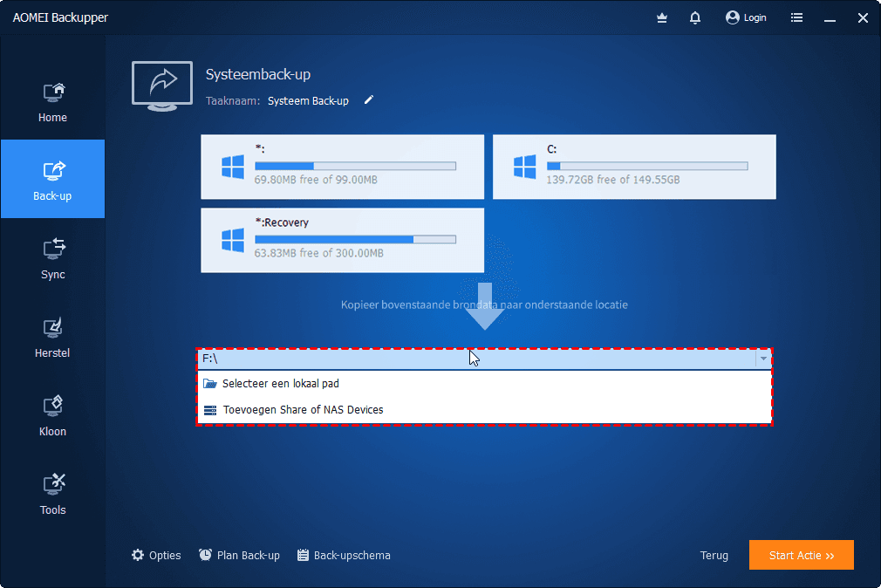Image resolution: width=881 pixels, height=588 pixels.
Task: Expand the destination path dropdown arrow
Action: 763,359
